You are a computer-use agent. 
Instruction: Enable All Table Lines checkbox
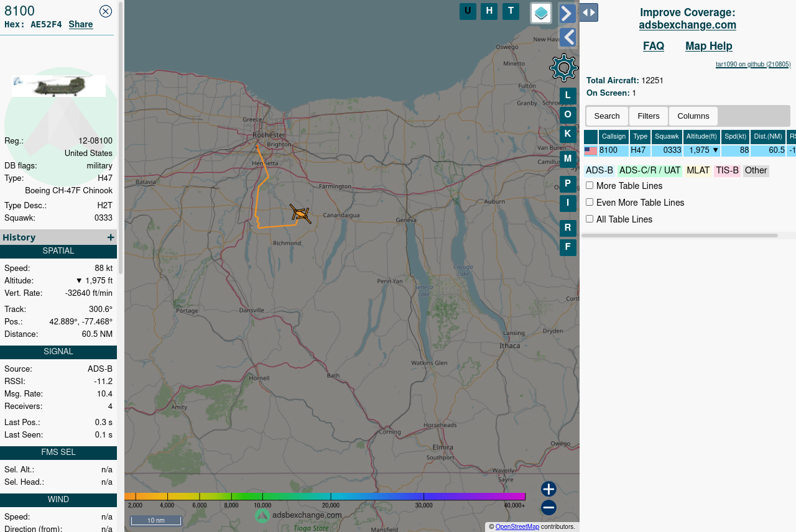click(x=590, y=219)
